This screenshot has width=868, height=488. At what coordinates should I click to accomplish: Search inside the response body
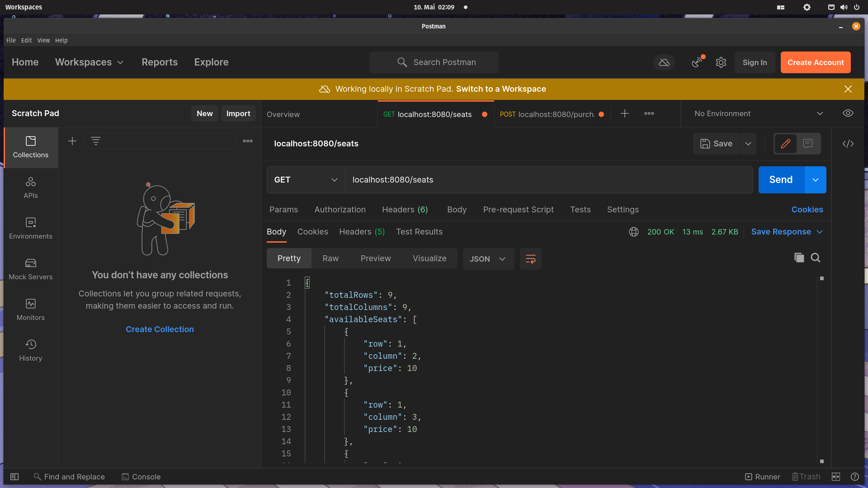coord(815,258)
